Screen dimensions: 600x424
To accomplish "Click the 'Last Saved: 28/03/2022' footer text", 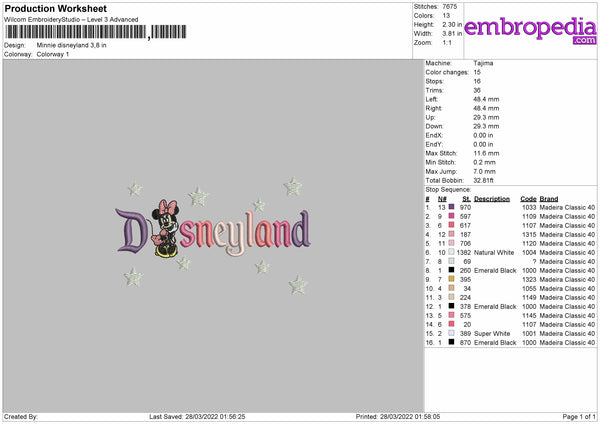I will [197, 416].
